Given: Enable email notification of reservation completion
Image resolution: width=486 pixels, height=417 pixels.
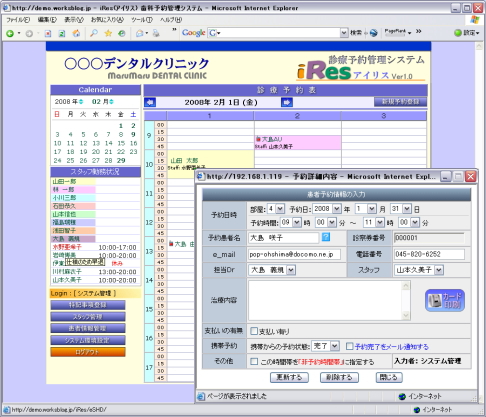Looking at the screenshot, I should [x=349, y=346].
